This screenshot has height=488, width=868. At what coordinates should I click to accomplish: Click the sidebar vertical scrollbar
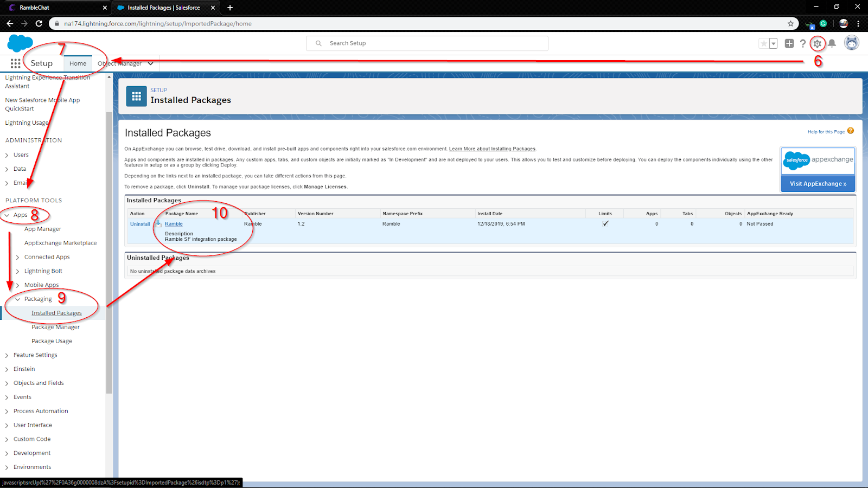(109, 252)
